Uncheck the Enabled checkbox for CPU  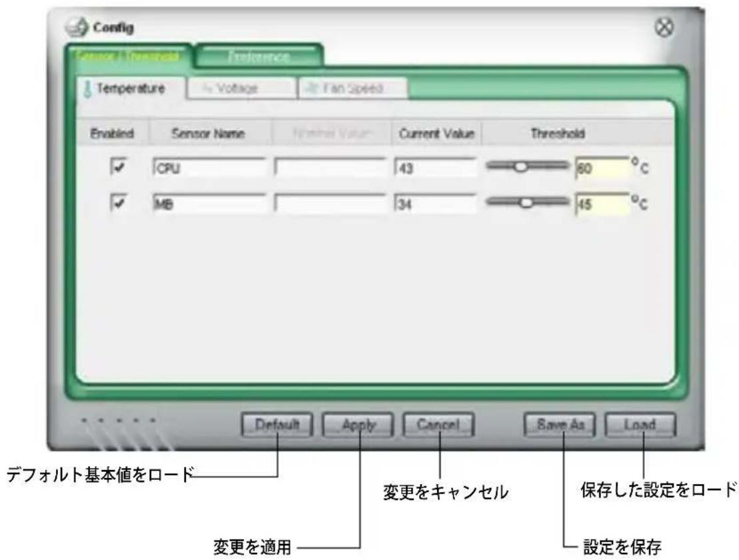pyautogui.click(x=119, y=167)
